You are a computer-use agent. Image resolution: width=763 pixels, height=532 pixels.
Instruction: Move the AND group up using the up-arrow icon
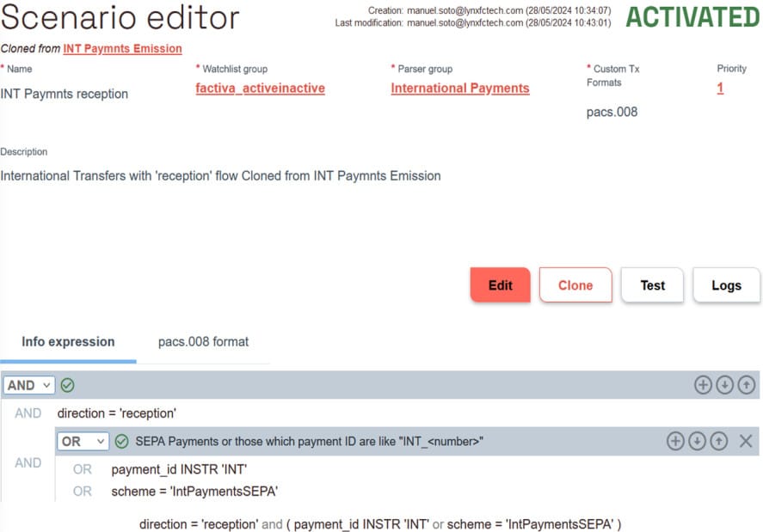pyautogui.click(x=746, y=385)
